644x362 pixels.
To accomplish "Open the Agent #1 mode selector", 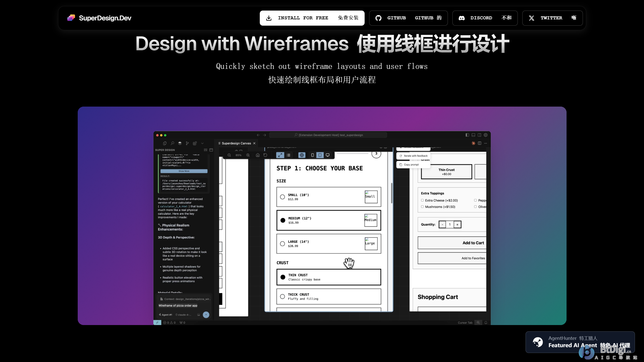I will click(166, 315).
